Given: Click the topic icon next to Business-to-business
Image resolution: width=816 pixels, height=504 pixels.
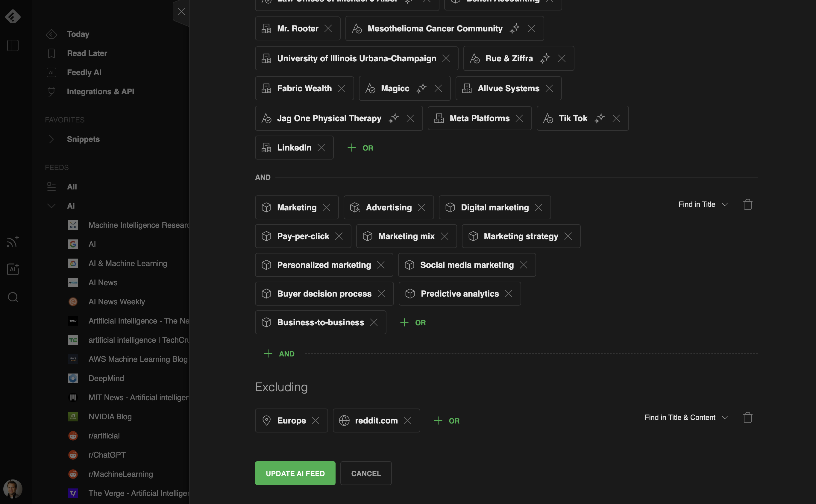Looking at the screenshot, I should (x=266, y=322).
